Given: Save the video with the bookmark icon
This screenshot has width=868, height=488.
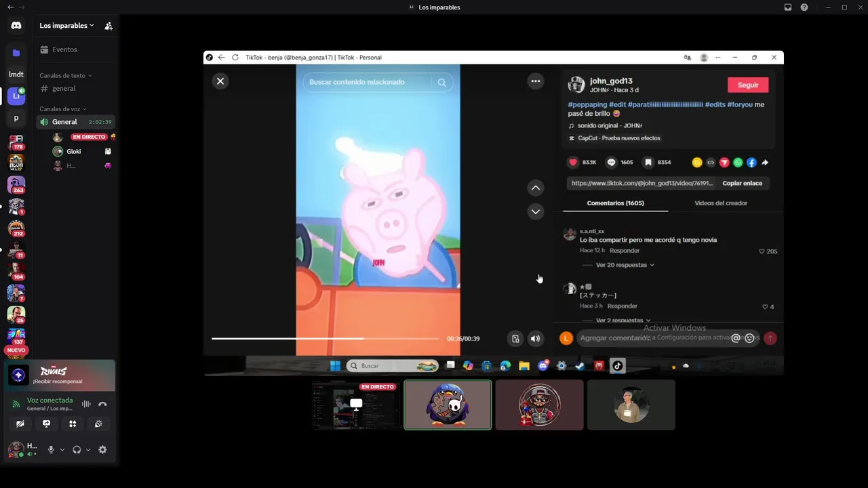Looking at the screenshot, I should (648, 162).
